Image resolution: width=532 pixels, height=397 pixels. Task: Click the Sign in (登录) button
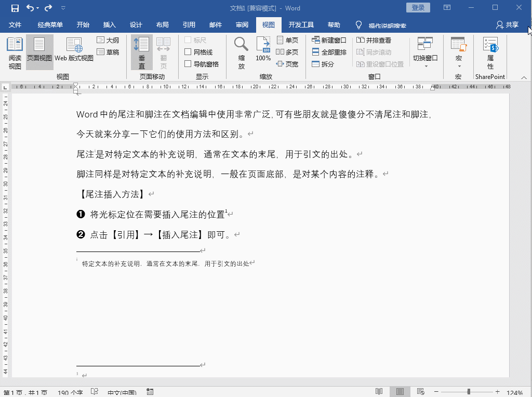point(418,7)
